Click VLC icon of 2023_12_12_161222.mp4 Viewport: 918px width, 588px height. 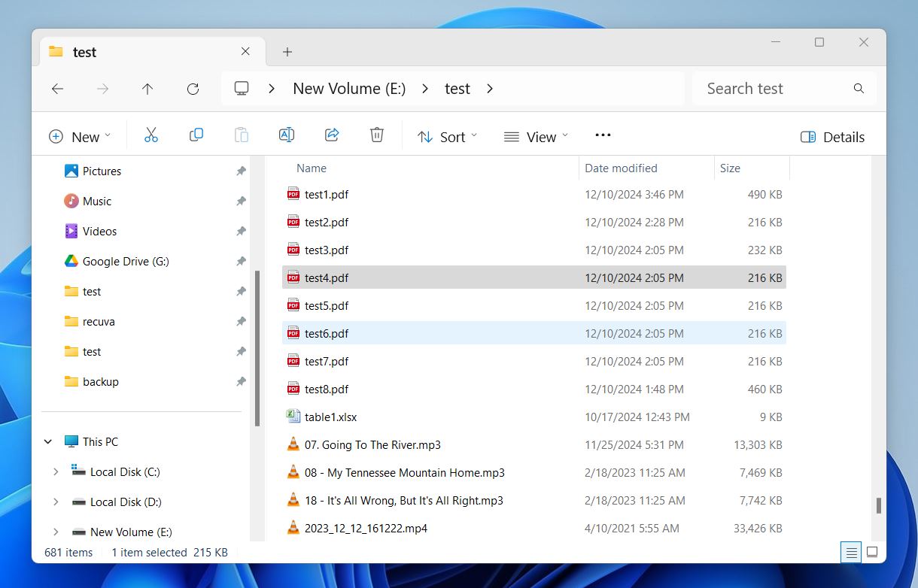pyautogui.click(x=293, y=528)
